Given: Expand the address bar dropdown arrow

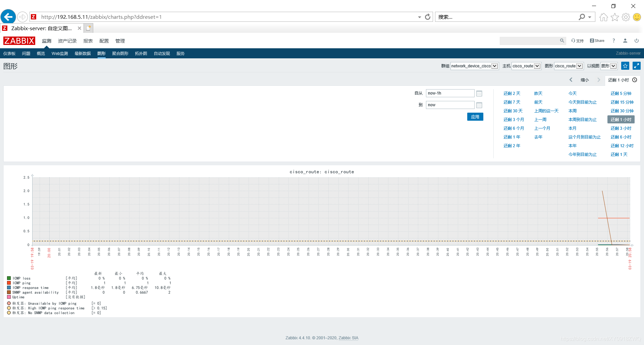Looking at the screenshot, I should (x=419, y=17).
